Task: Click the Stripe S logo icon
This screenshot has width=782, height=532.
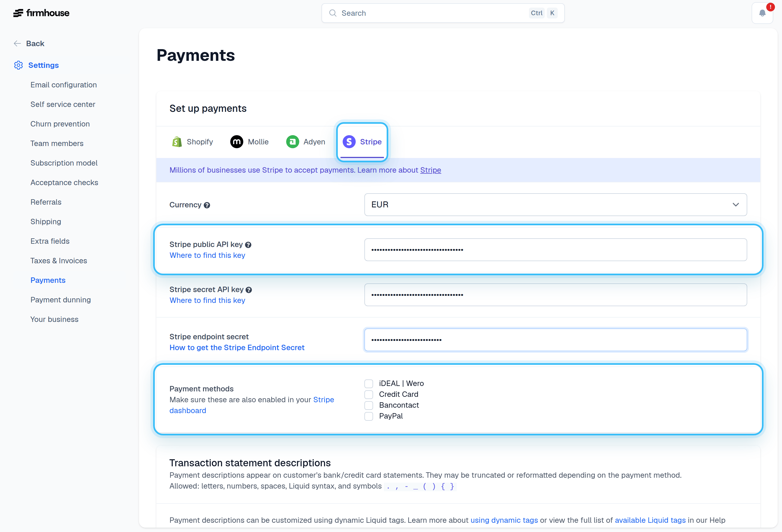Action: point(349,142)
